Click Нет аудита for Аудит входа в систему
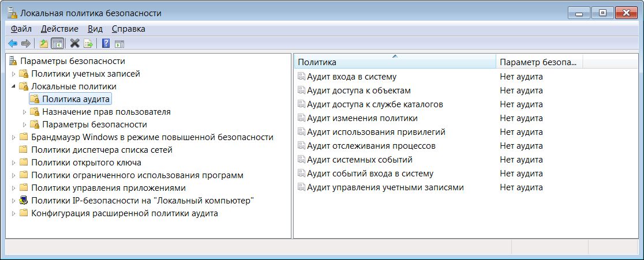This screenshot has width=644, height=260. [x=521, y=77]
